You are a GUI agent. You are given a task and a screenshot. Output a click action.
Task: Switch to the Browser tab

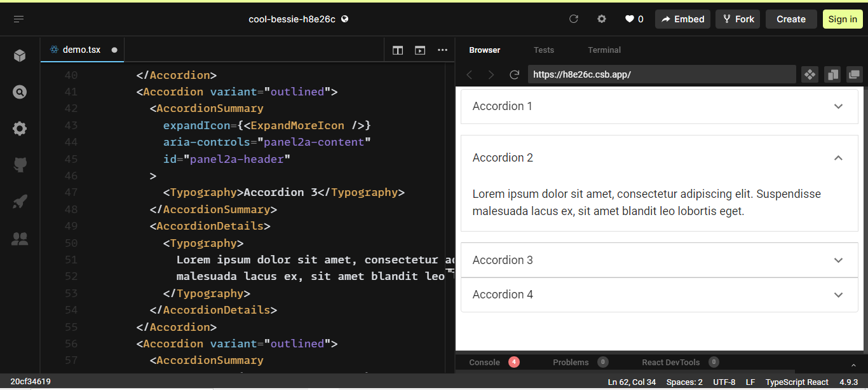pos(485,50)
